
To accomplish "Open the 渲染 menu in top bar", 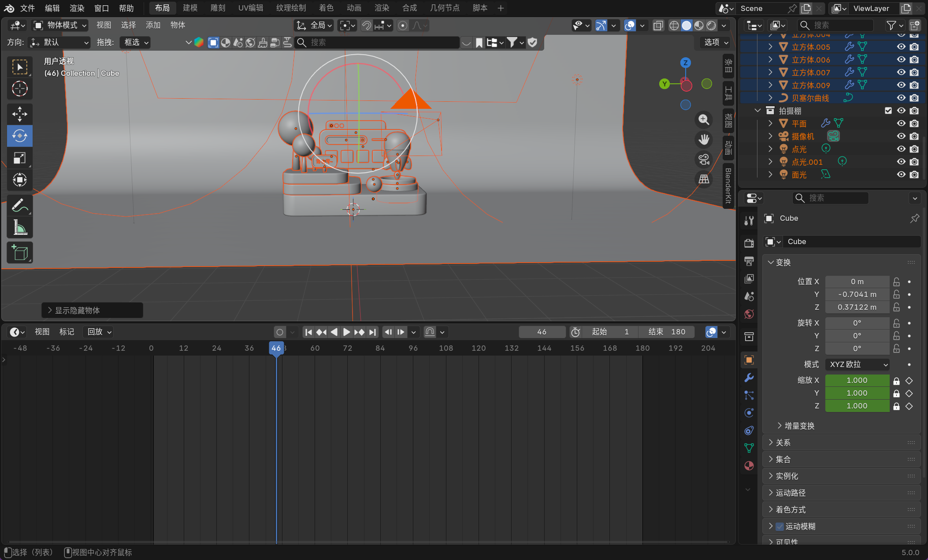I will pyautogui.click(x=77, y=8).
